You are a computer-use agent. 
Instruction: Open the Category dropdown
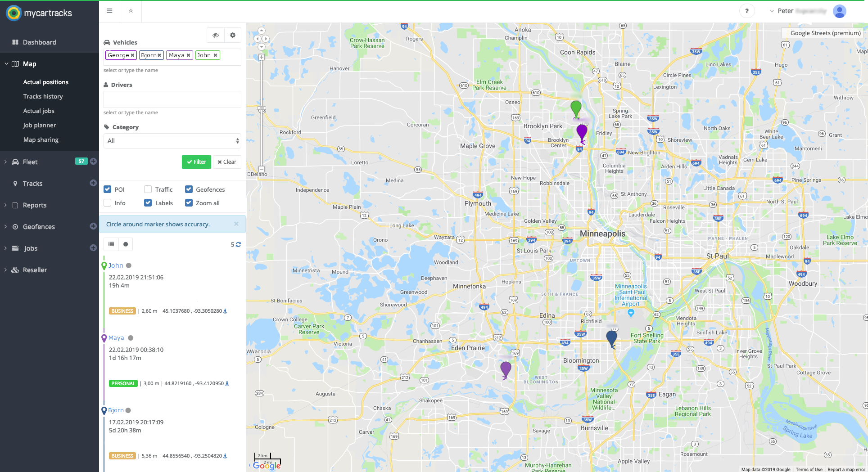pos(172,141)
